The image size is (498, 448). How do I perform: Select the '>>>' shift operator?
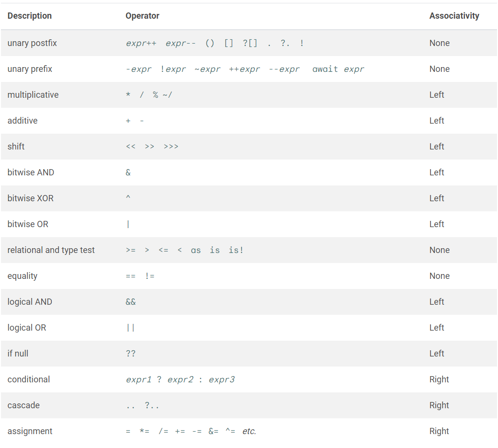pos(171,147)
